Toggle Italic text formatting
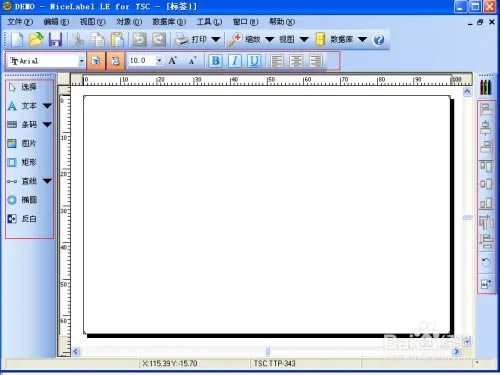 point(235,61)
